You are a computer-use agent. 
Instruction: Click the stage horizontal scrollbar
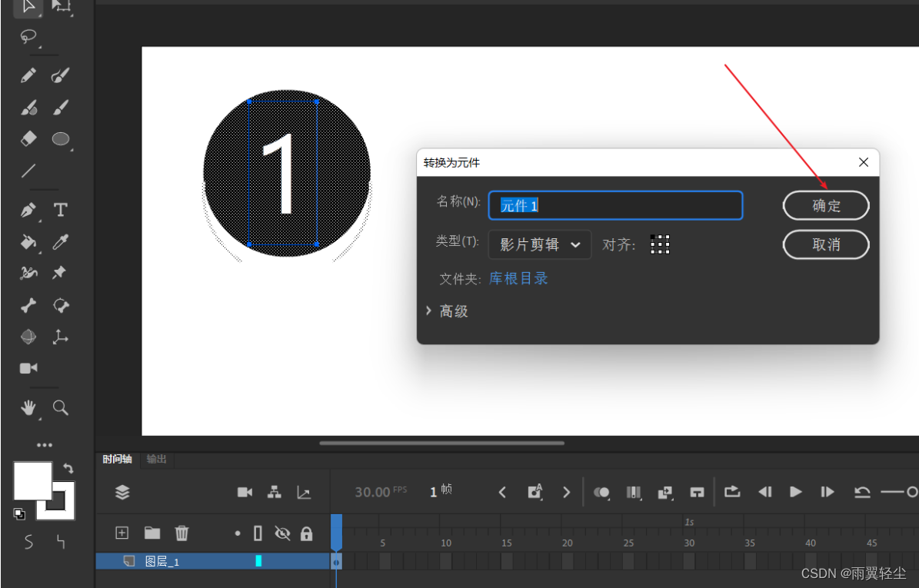click(x=442, y=443)
